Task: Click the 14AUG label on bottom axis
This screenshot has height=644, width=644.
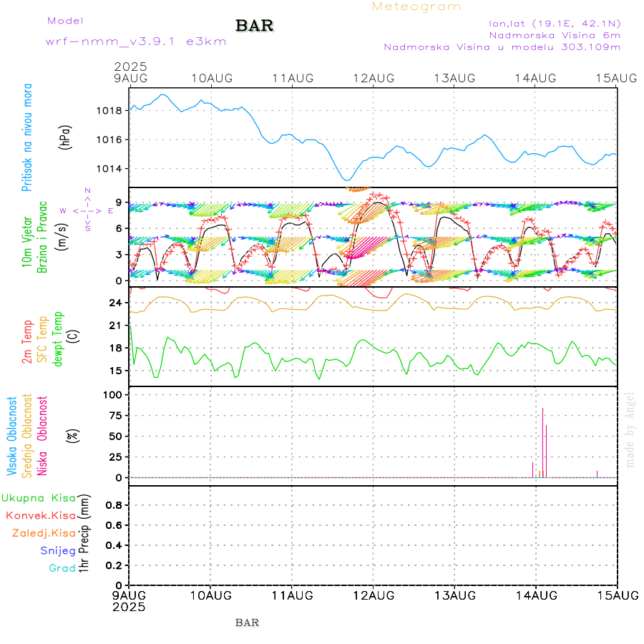Action: coord(535,595)
